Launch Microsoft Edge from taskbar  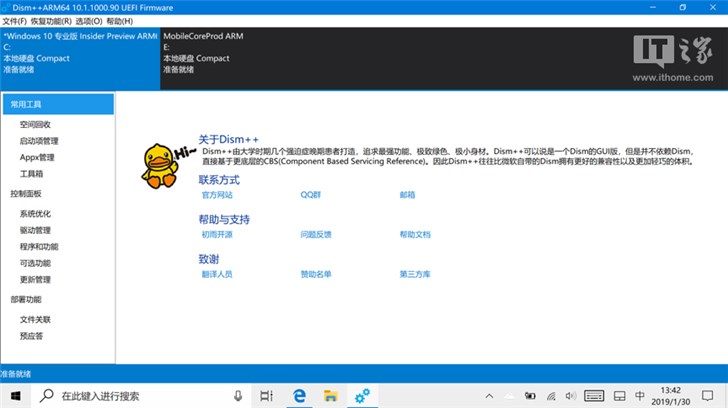pyautogui.click(x=299, y=396)
